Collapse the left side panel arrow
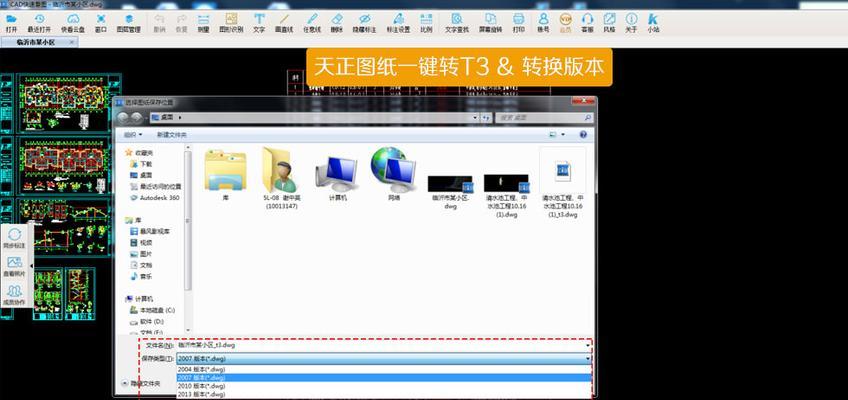 [31, 266]
